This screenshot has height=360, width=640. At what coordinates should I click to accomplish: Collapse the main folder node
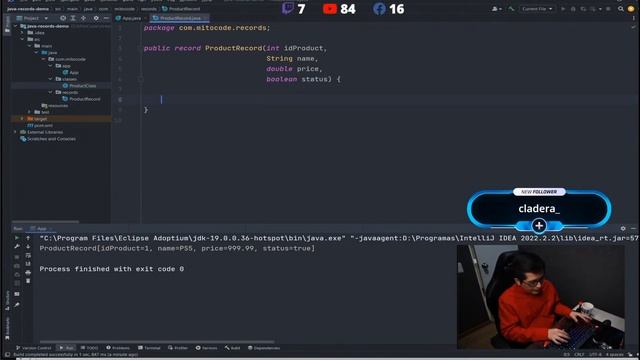click(29, 46)
